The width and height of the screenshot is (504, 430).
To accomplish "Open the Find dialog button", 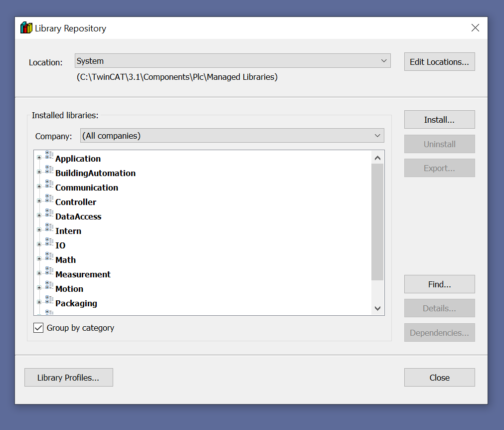I will [439, 284].
